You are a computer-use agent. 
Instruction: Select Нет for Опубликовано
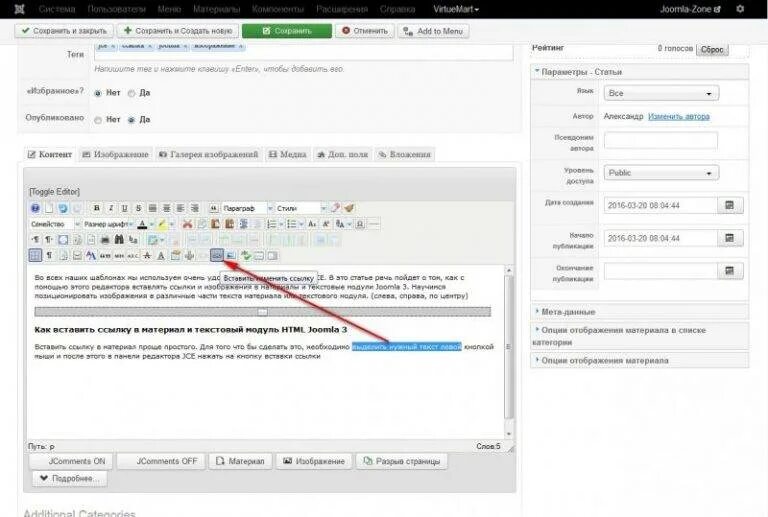[x=98, y=120]
